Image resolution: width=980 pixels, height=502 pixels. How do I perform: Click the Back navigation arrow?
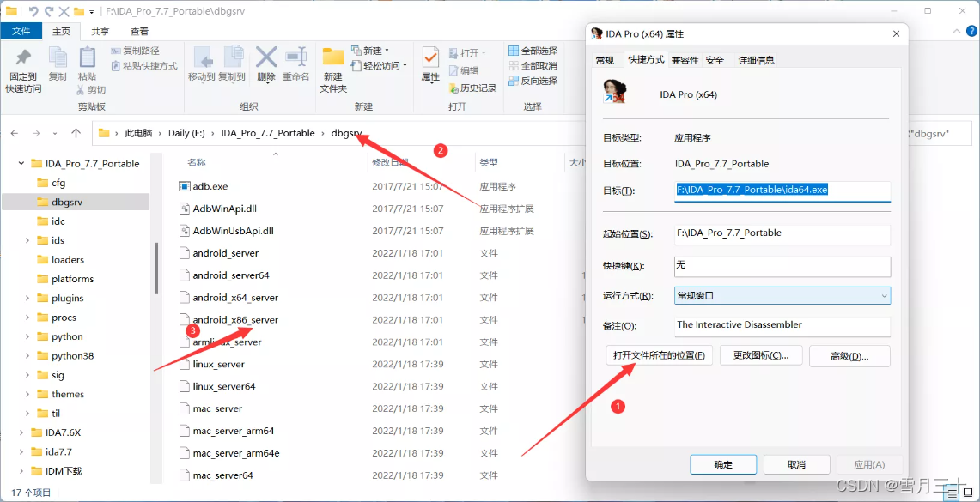[x=15, y=133]
